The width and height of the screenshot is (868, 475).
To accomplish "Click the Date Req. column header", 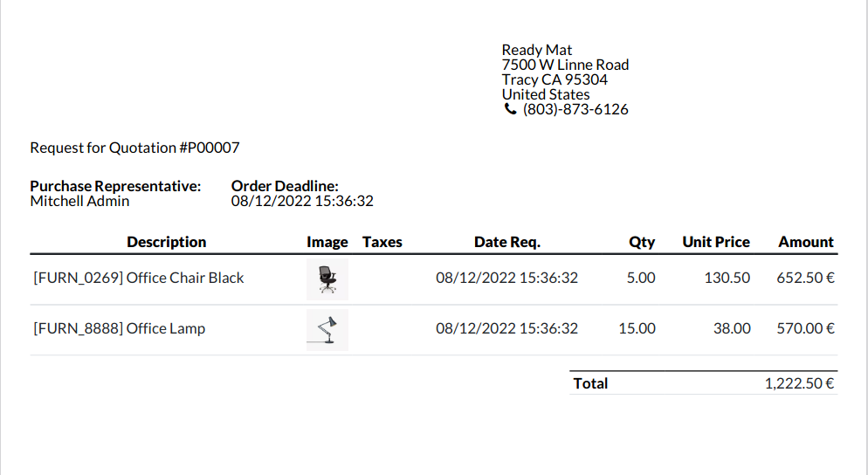I will point(507,242).
